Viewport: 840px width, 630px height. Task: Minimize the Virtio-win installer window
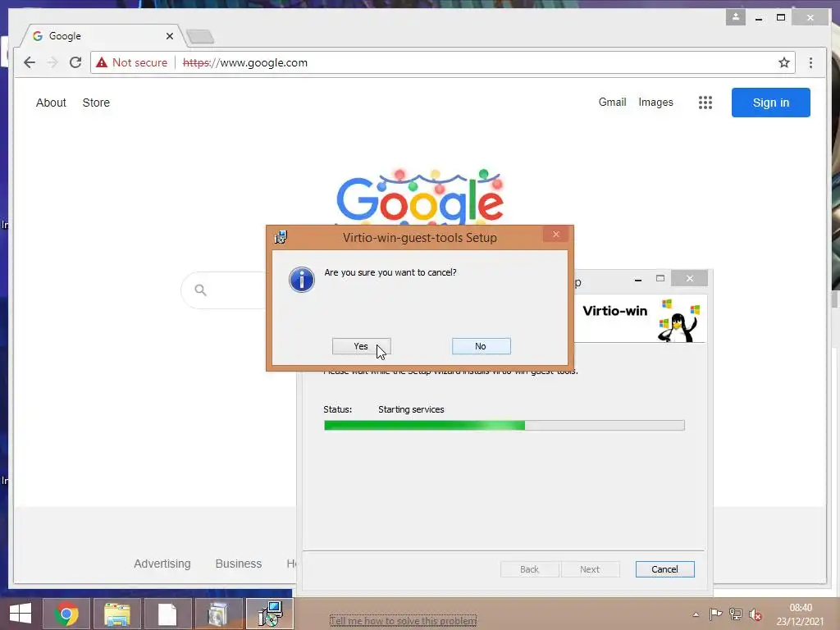638,279
